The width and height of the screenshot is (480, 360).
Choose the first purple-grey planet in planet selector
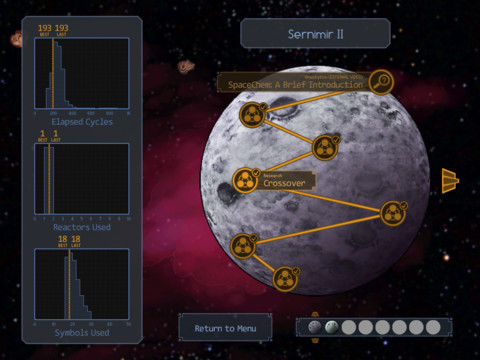pyautogui.click(x=314, y=327)
